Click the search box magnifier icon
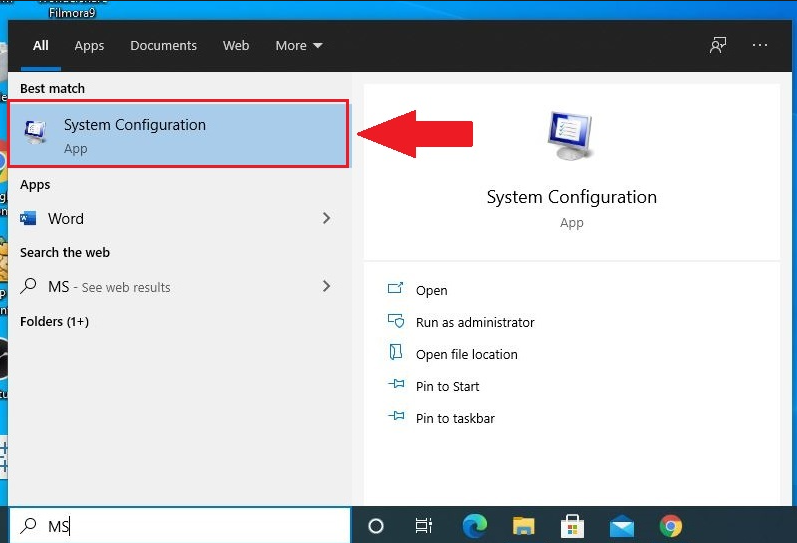This screenshot has width=797, height=543. 28,525
